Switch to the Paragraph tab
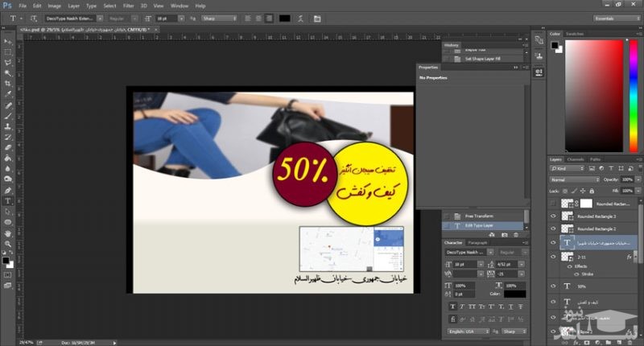The width and height of the screenshot is (644, 346). (x=478, y=242)
